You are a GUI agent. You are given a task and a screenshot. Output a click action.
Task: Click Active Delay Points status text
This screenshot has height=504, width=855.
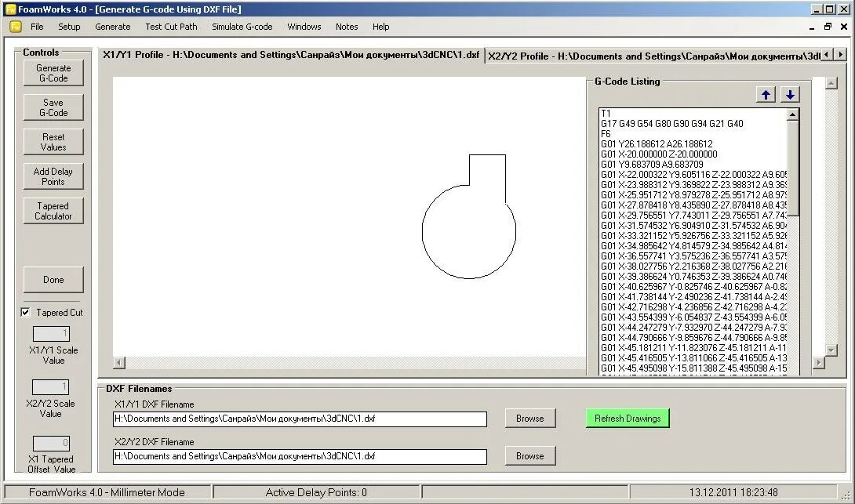[x=316, y=492]
